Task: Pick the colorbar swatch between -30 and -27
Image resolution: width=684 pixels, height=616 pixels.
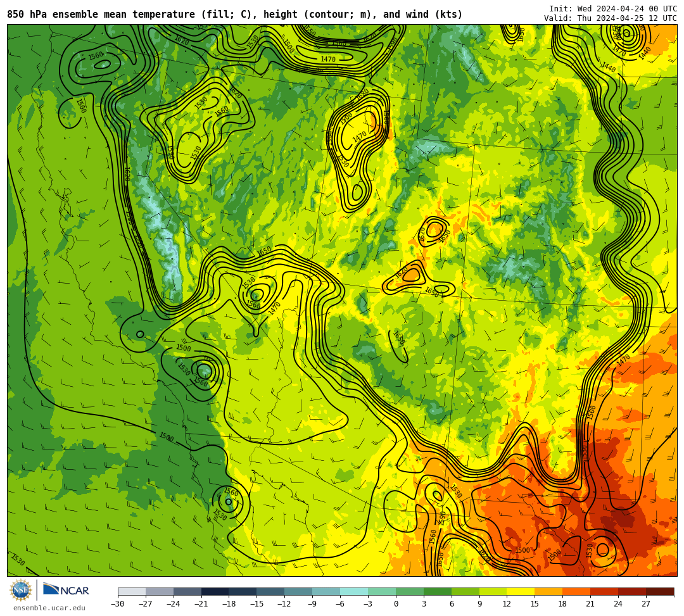Action: pyautogui.click(x=132, y=591)
